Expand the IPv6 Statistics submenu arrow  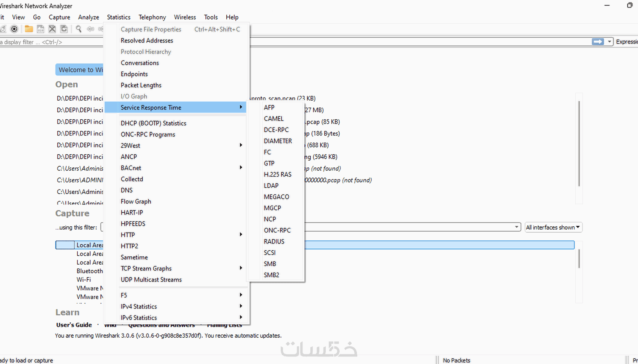241,317
